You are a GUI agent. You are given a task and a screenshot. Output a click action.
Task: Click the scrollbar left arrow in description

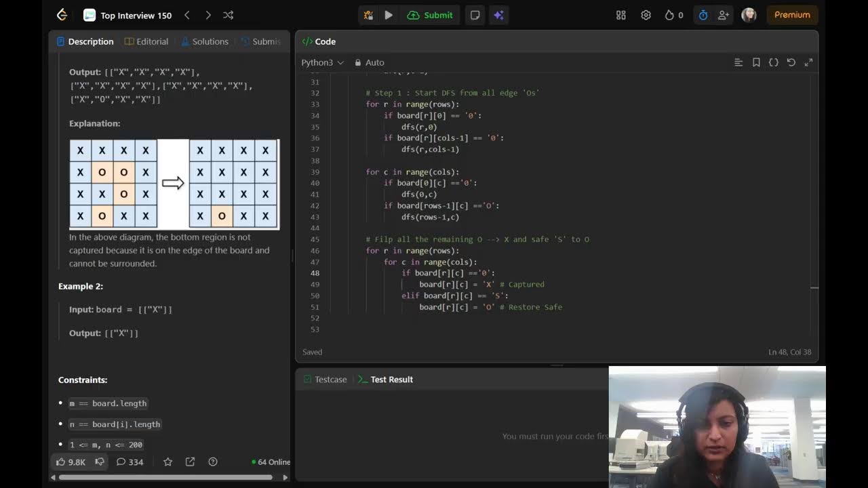click(x=54, y=477)
